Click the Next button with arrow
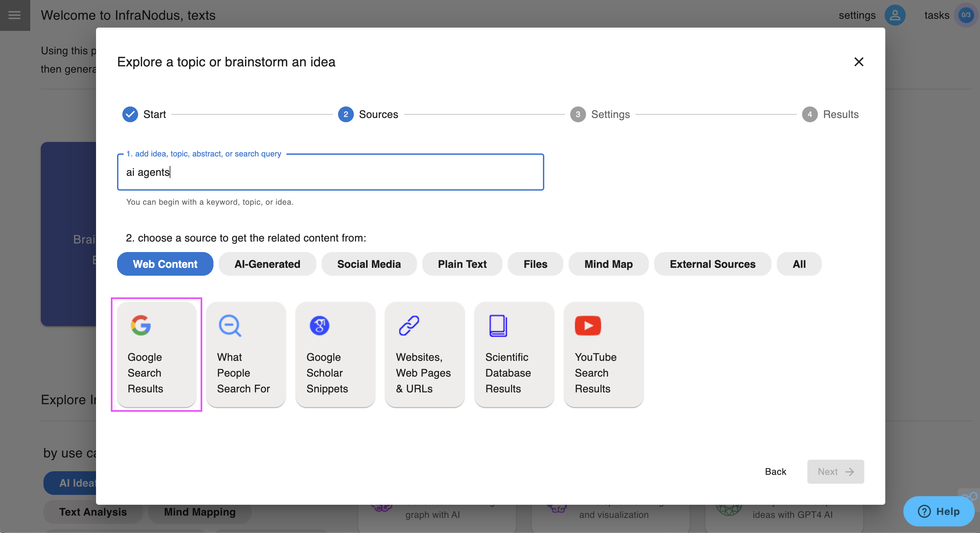980x533 pixels. 835,472
